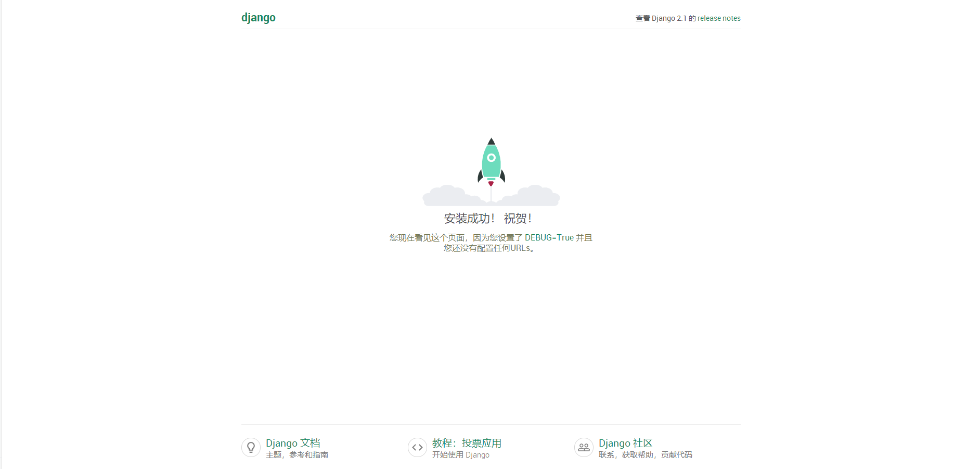Open the release notes link

(x=718, y=18)
